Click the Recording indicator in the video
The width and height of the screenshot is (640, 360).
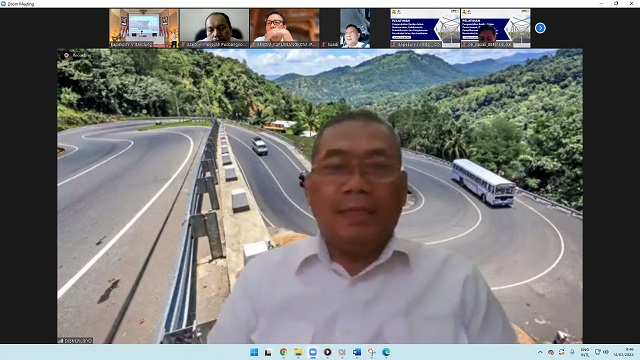[78, 55]
